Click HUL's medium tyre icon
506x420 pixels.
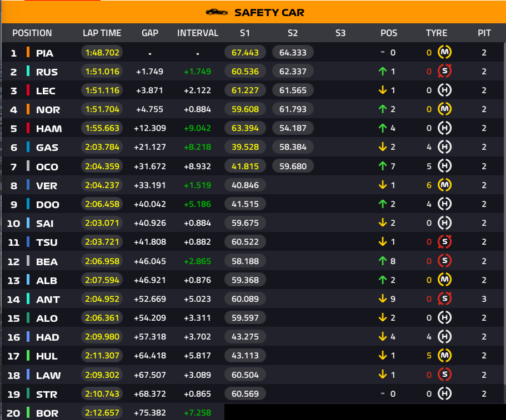pos(444,356)
